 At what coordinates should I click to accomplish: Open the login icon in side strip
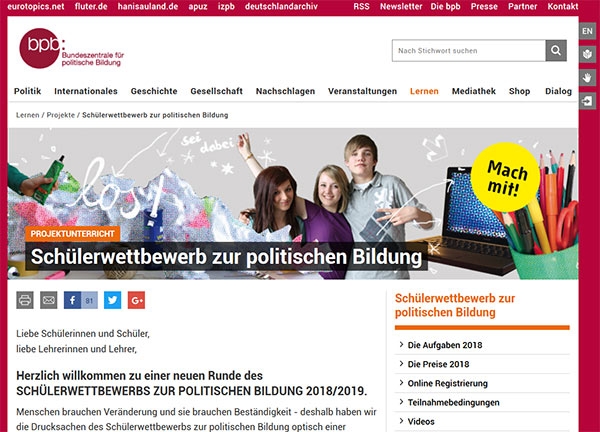click(x=587, y=101)
